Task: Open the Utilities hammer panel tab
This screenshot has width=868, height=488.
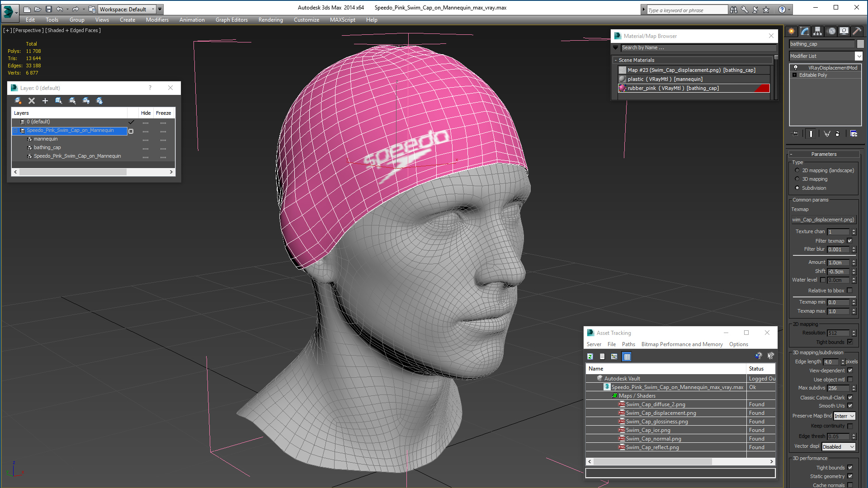Action: 857,31
